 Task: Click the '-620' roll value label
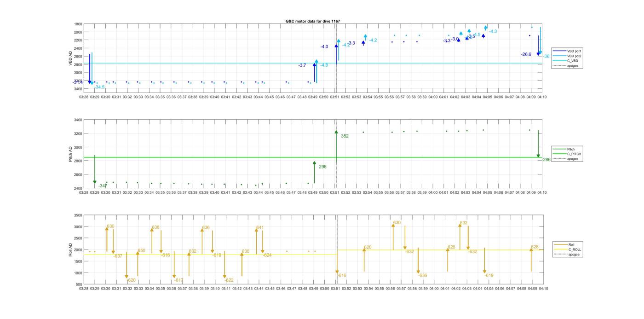(131, 280)
